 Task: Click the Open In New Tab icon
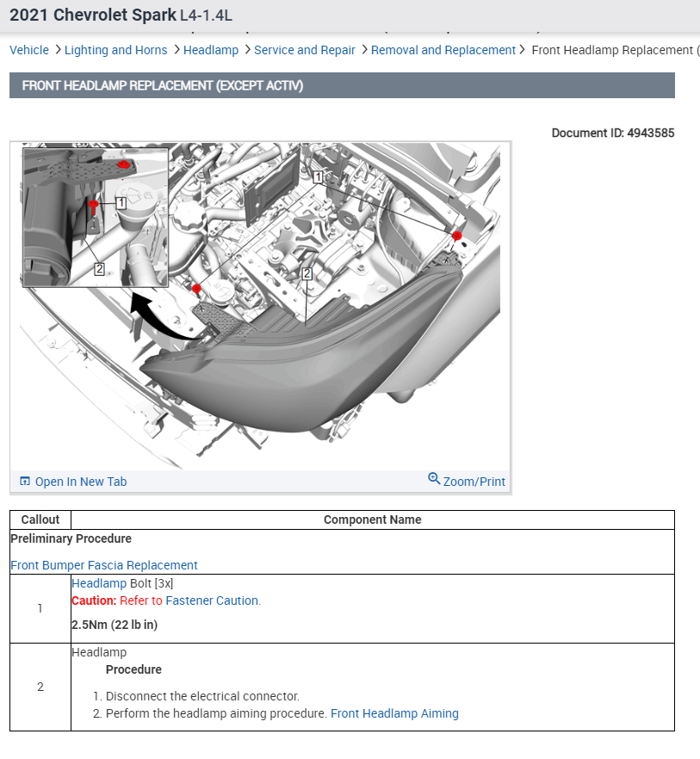point(25,481)
